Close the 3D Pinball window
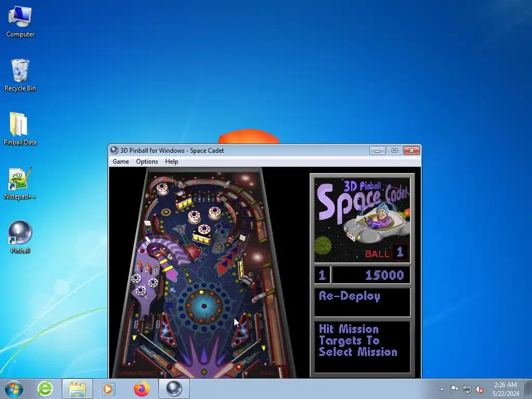The image size is (532, 399). tap(411, 150)
